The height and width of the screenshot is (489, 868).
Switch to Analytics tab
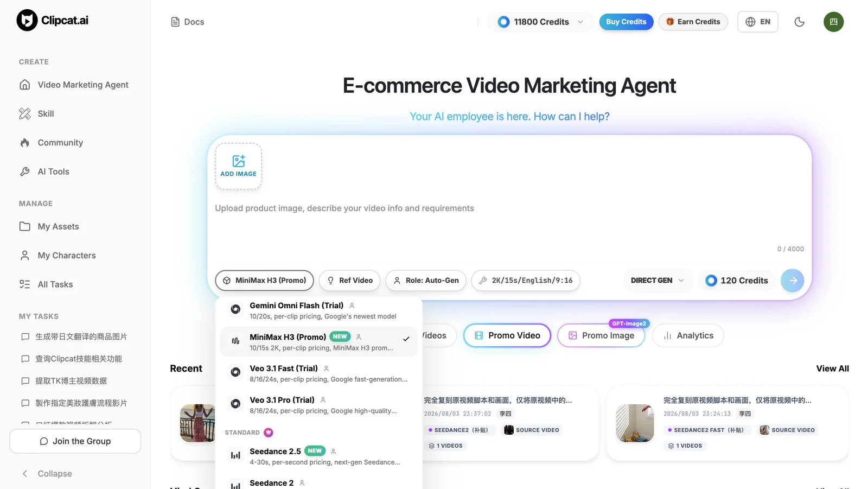(688, 335)
